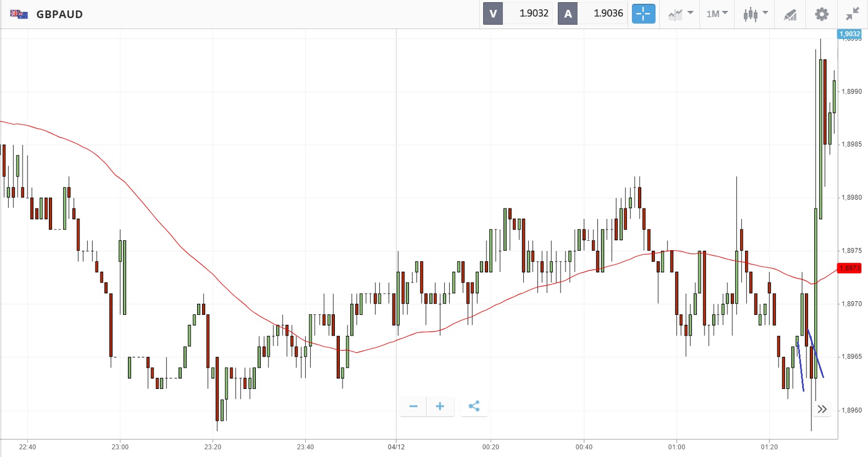Click the GBPAUD flag icon
Viewport: 868px width, 457px height.
pos(19,14)
